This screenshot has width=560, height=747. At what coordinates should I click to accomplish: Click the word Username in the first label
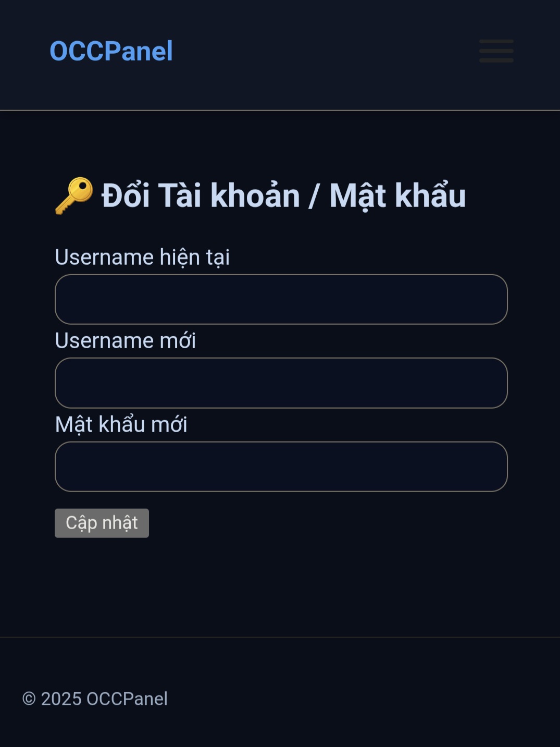pos(104,258)
